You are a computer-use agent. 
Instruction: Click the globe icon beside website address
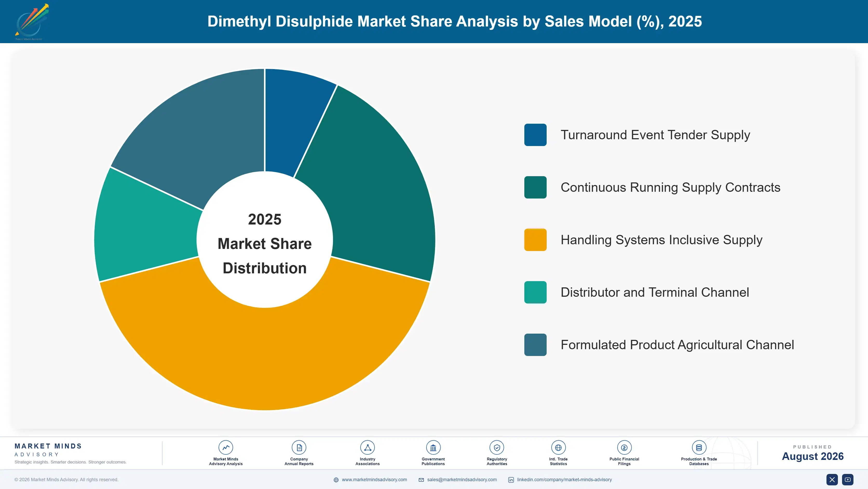336,480
